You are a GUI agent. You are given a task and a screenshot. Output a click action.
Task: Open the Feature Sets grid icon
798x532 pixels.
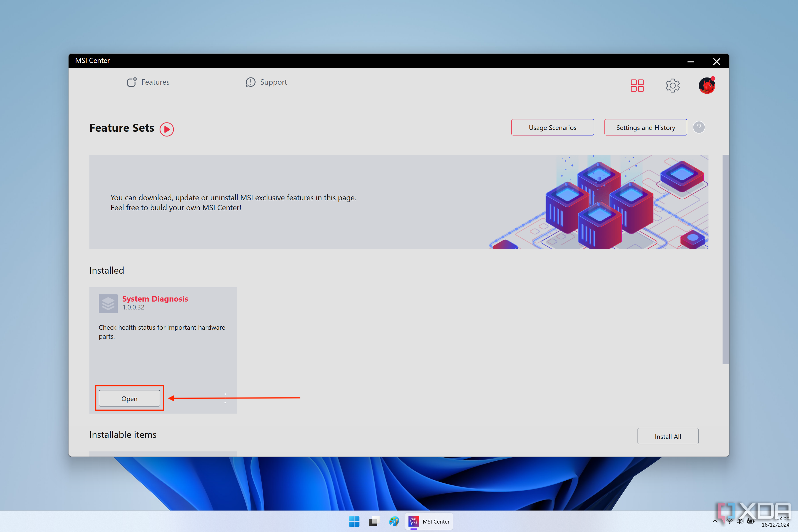(637, 85)
